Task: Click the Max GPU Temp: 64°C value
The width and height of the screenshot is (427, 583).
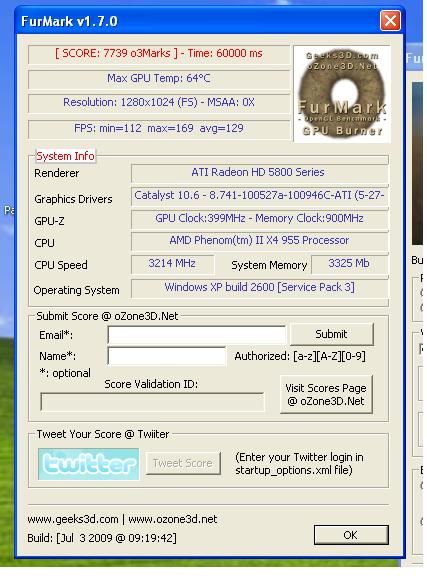Action: 159,78
